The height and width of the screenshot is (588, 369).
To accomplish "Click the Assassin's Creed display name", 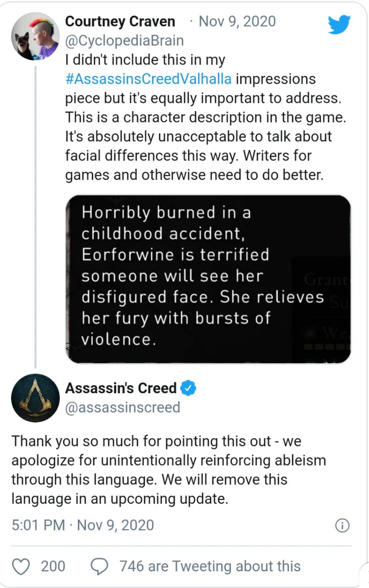I will 121,388.
